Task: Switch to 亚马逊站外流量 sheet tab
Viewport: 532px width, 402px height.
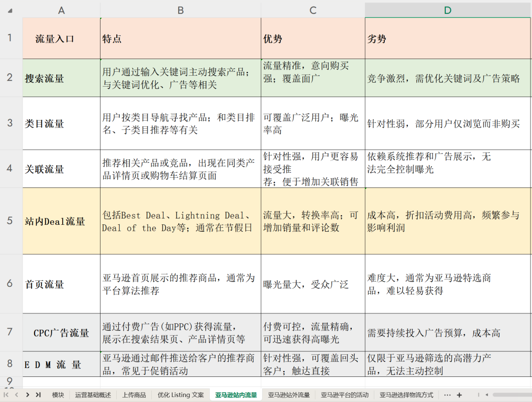Action: pos(289,395)
